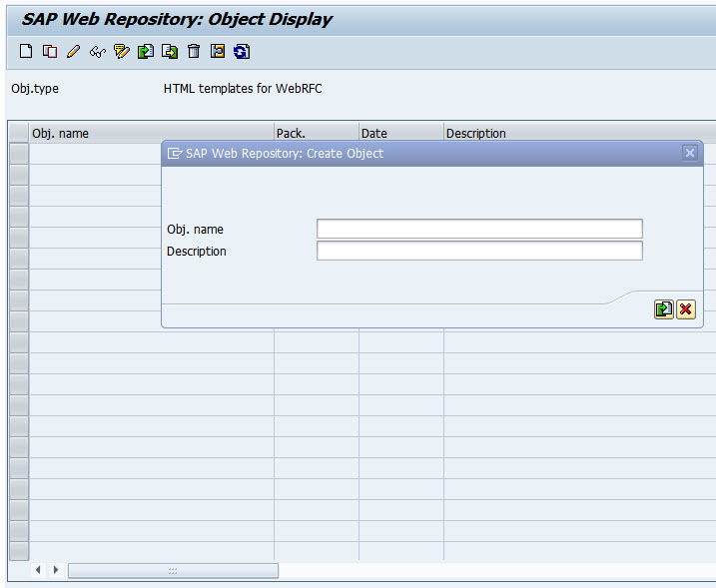Click the Obj. name column header
716x588 pixels.
coord(152,133)
